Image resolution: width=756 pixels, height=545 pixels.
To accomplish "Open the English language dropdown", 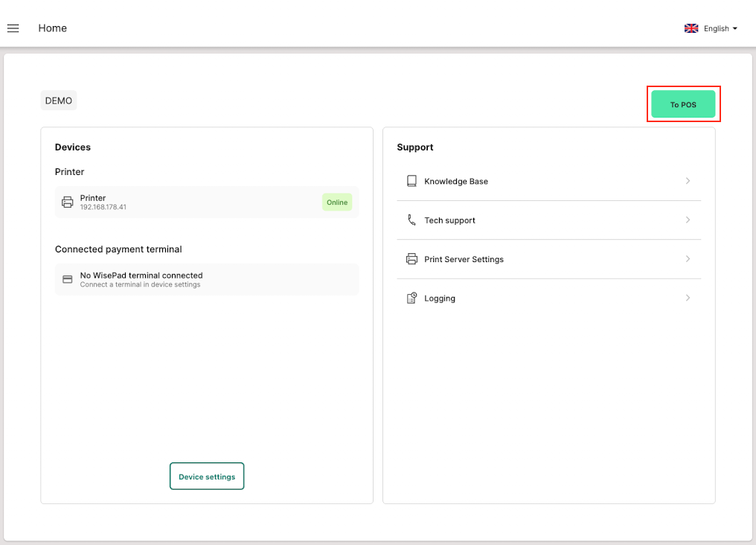I will 719,28.
